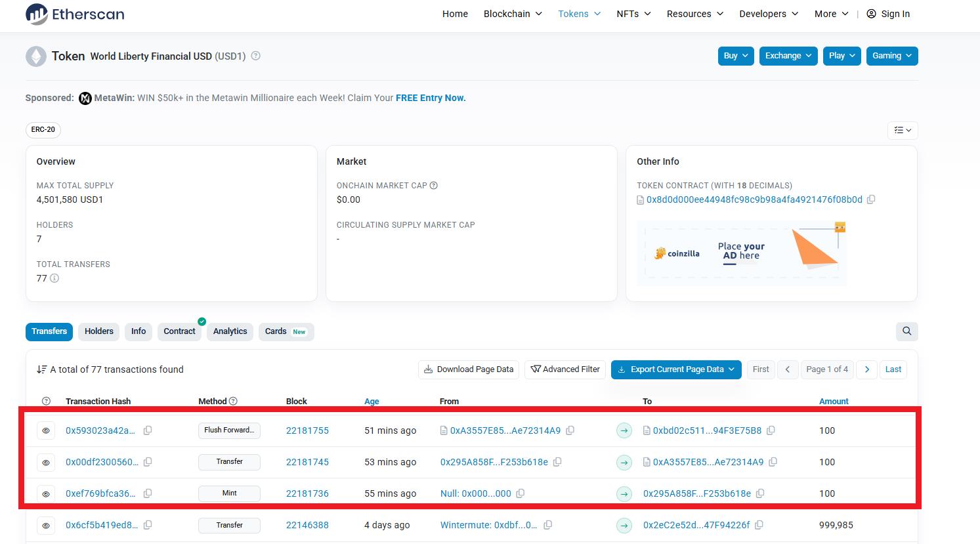This screenshot has height=544, width=980.
Task: Copy From address 0xA3557E85...Ae72314A9
Action: [570, 430]
